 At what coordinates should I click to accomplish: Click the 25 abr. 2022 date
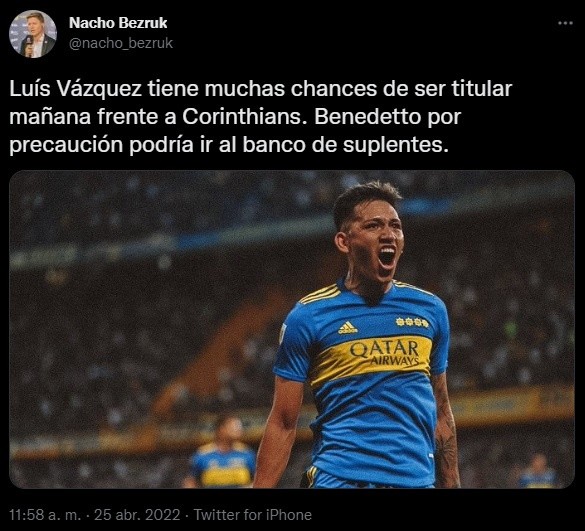tap(137, 515)
